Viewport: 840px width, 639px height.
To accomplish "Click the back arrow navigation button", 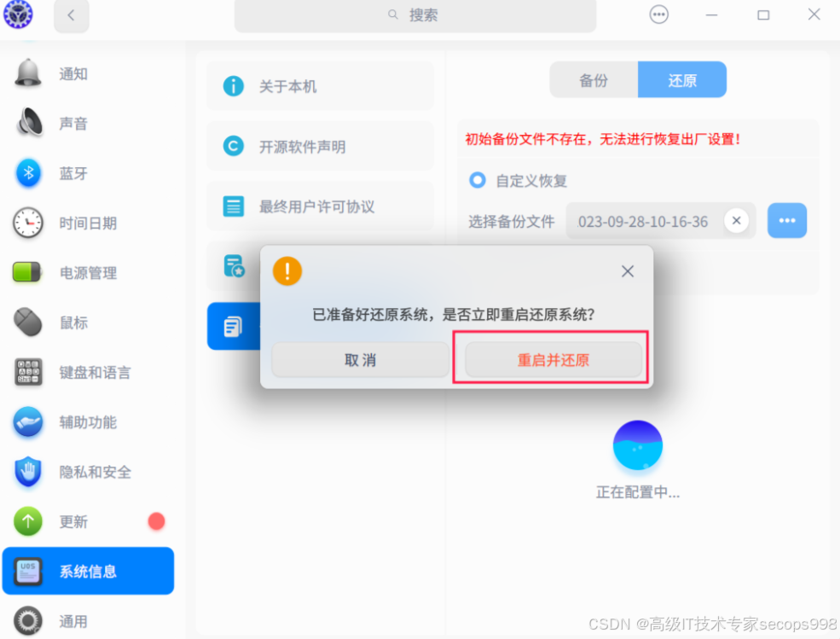I will pos(71,16).
